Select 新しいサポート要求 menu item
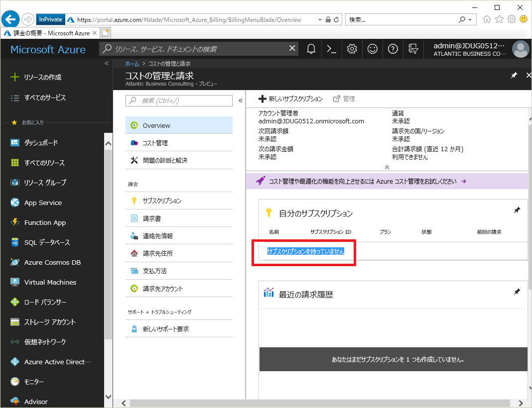This screenshot has height=408, width=532. click(x=179, y=329)
